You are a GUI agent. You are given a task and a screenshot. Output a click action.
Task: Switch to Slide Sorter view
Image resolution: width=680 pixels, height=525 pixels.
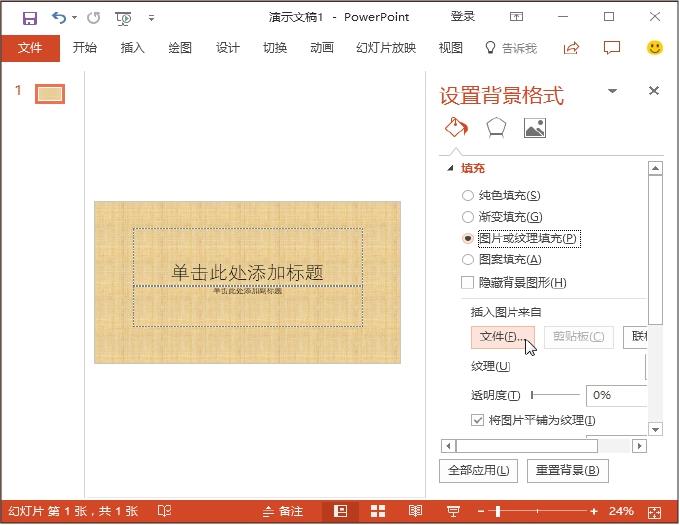tap(378, 511)
